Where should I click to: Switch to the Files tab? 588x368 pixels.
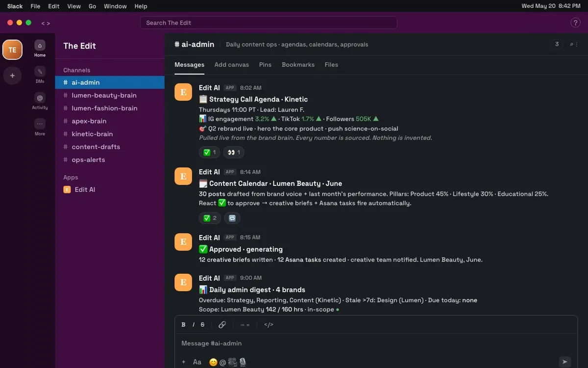click(x=331, y=65)
